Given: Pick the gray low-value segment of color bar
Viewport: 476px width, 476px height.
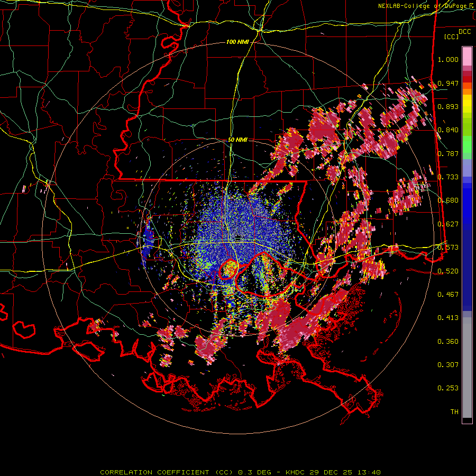Looking at the screenshot, I should (x=467, y=368).
